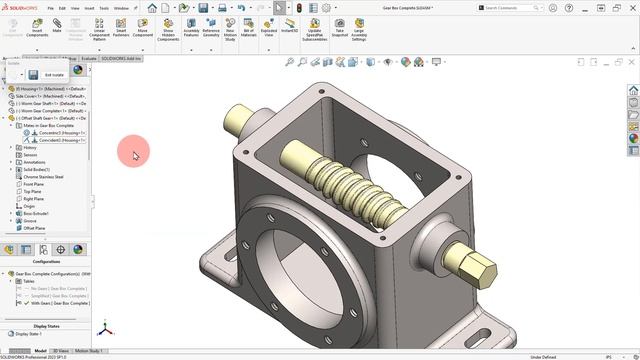Open dropdown arrow under Exploded View

pos(269,50)
